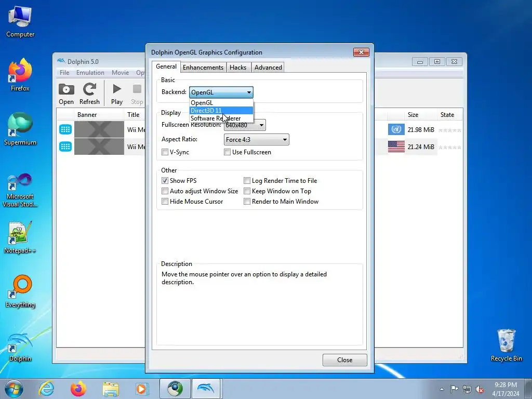Viewport: 532px width, 399px height.
Task: Open the Everything search desktop shortcut
Action: pos(20,291)
